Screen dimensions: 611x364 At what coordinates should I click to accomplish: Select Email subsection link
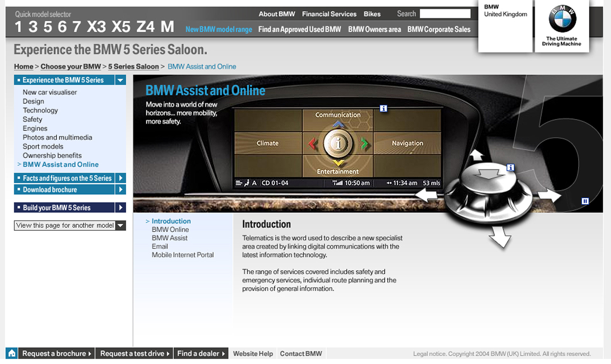(x=160, y=246)
